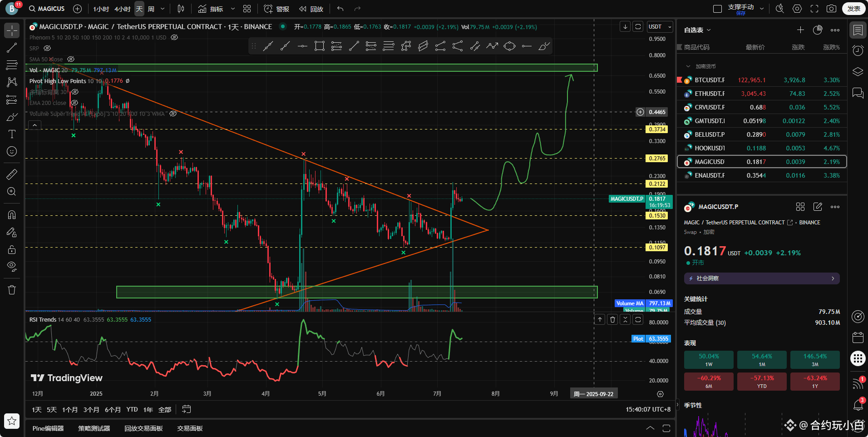Toggle lock all drawings

(12, 249)
